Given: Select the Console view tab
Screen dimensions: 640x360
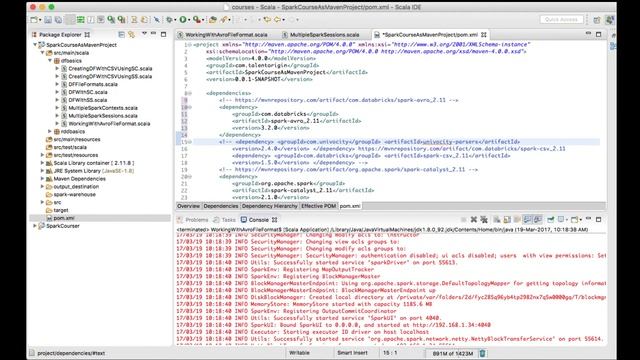Looking at the screenshot, I should click(259, 220).
